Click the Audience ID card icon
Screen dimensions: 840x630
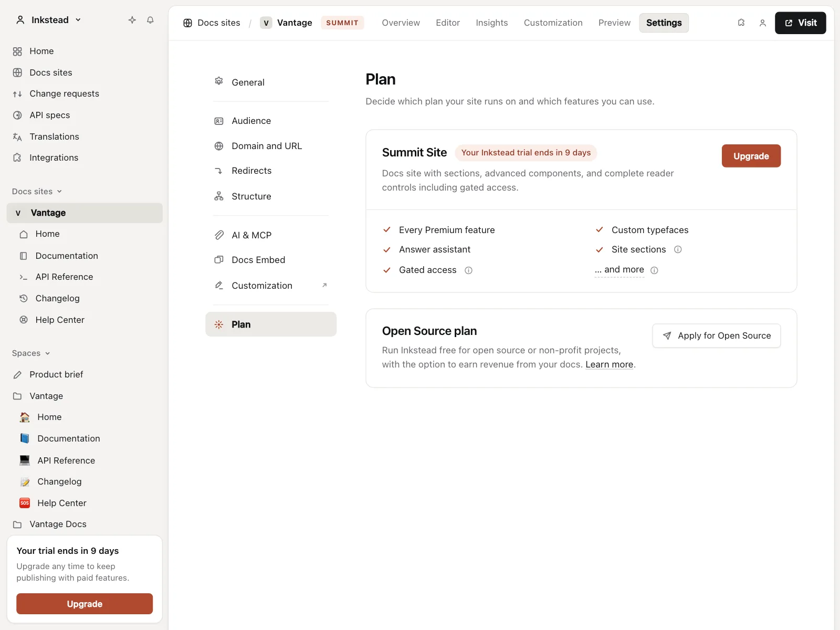coord(219,121)
